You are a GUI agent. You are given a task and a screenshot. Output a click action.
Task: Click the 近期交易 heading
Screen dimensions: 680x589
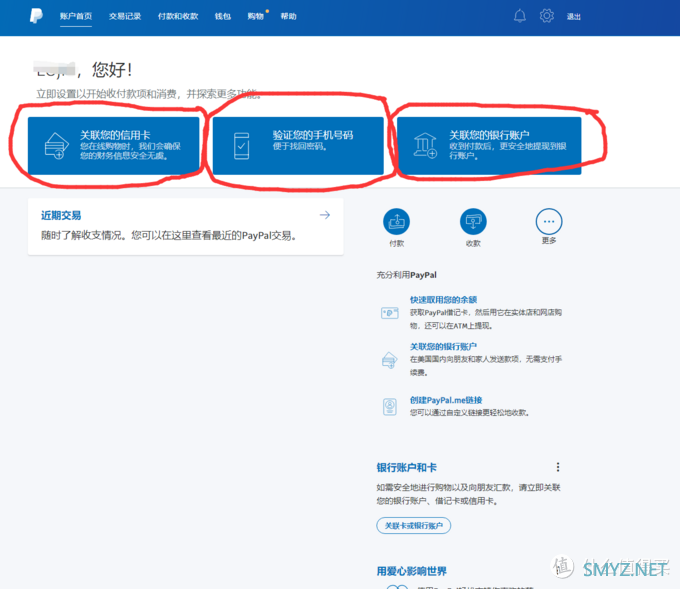point(61,216)
